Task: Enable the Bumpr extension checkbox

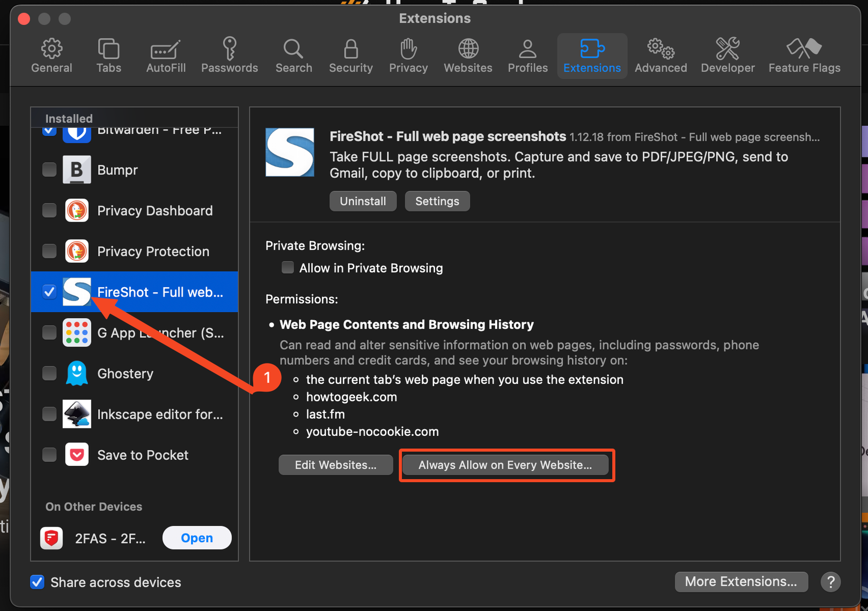Action: [49, 169]
